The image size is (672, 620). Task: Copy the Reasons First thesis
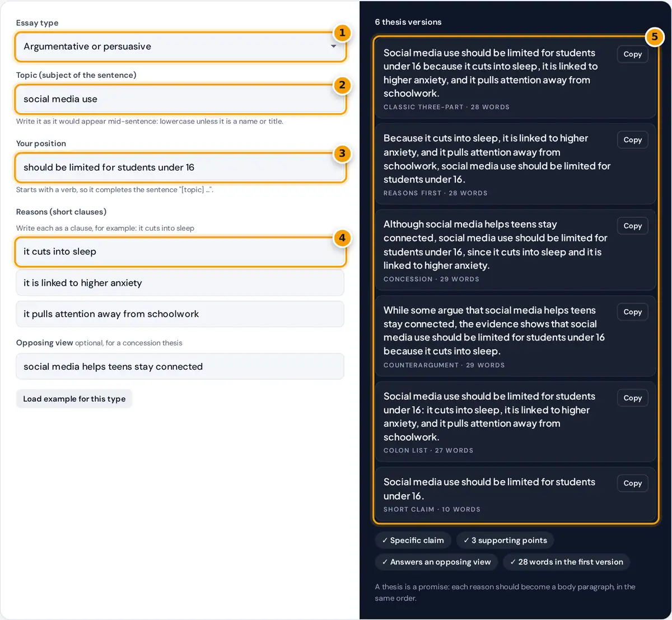(x=632, y=140)
